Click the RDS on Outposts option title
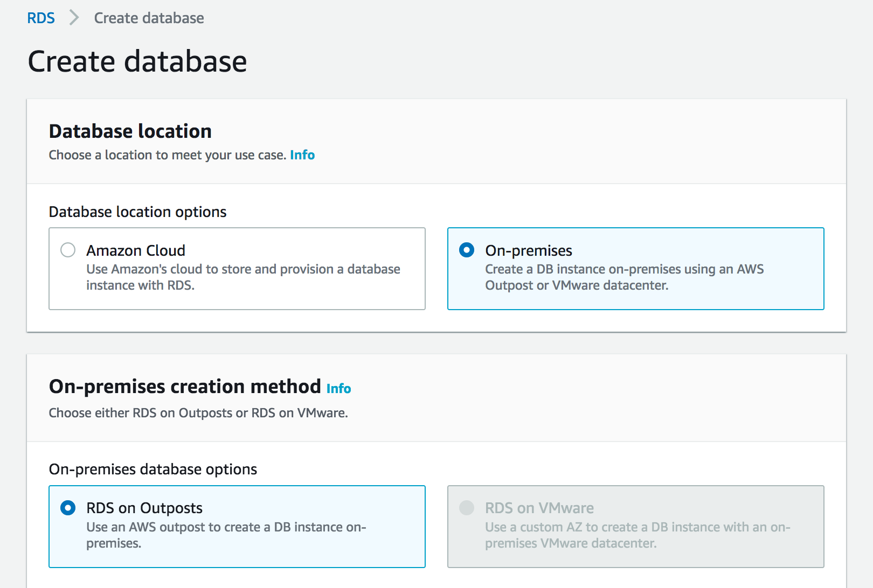This screenshot has height=588, width=873. click(x=144, y=508)
